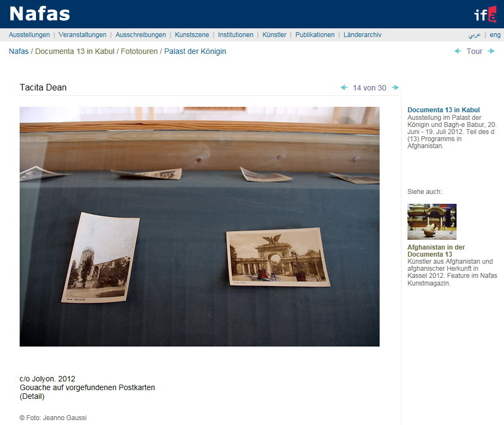Click the main Tacita Dean postcards photo
This screenshot has height=425, width=504.
pos(200,227)
